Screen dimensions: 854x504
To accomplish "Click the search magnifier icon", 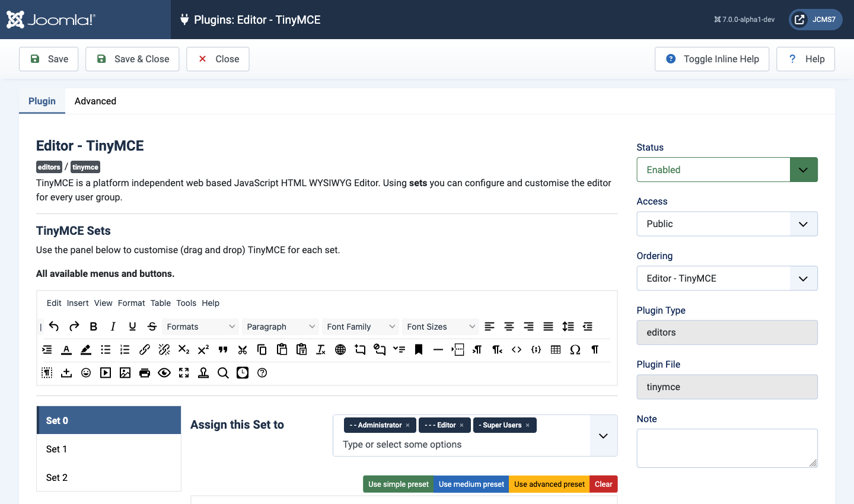I will 223,372.
